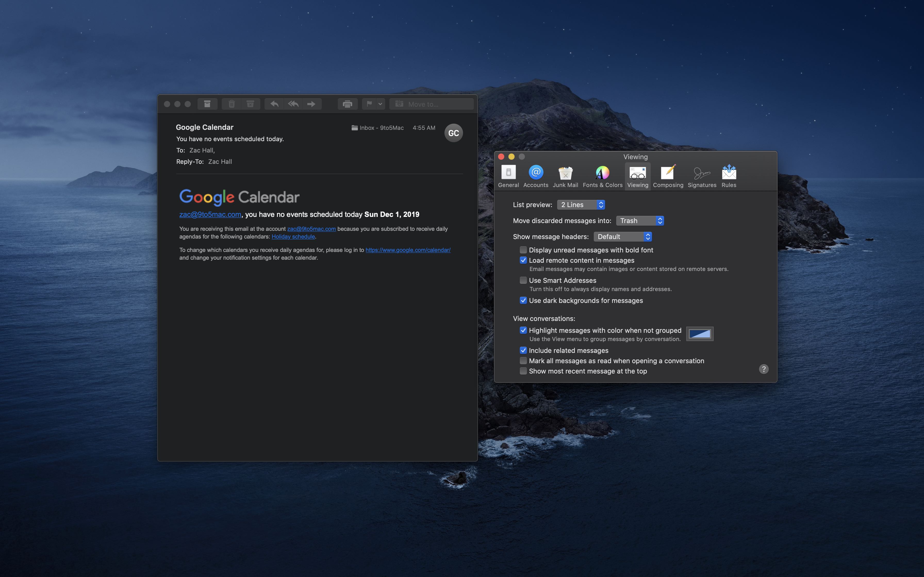Viewport: 924px width, 577px height.
Task: Reply to the Google Calendar email
Action: coord(274,104)
